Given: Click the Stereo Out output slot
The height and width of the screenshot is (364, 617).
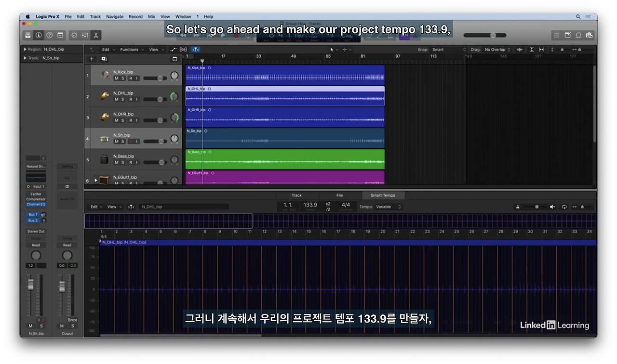Looking at the screenshot, I should (36, 231).
